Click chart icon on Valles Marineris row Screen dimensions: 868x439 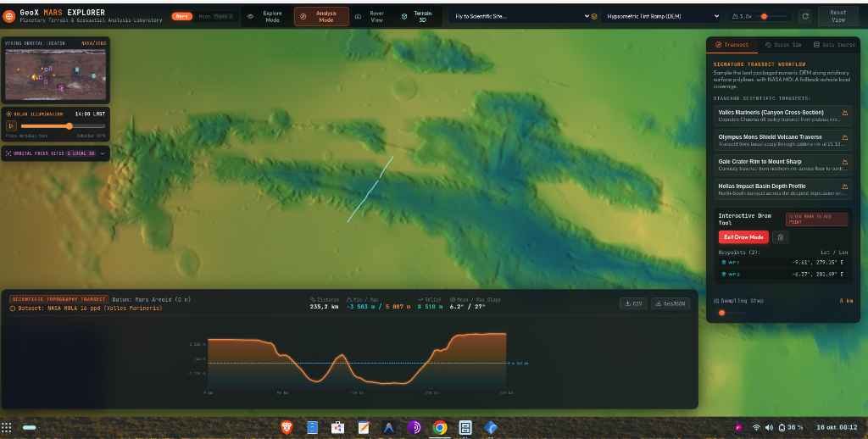[x=845, y=113]
